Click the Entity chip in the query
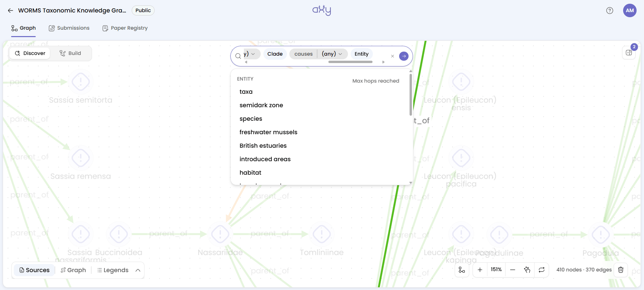 [x=361, y=54]
